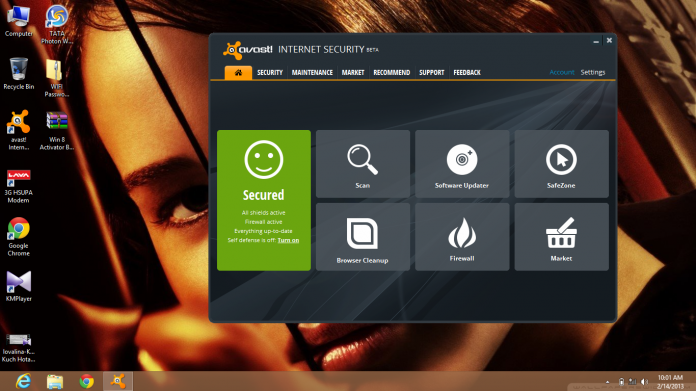Image resolution: width=696 pixels, height=391 pixels.
Task: Switch to the SECURITY tab
Action: tap(270, 72)
